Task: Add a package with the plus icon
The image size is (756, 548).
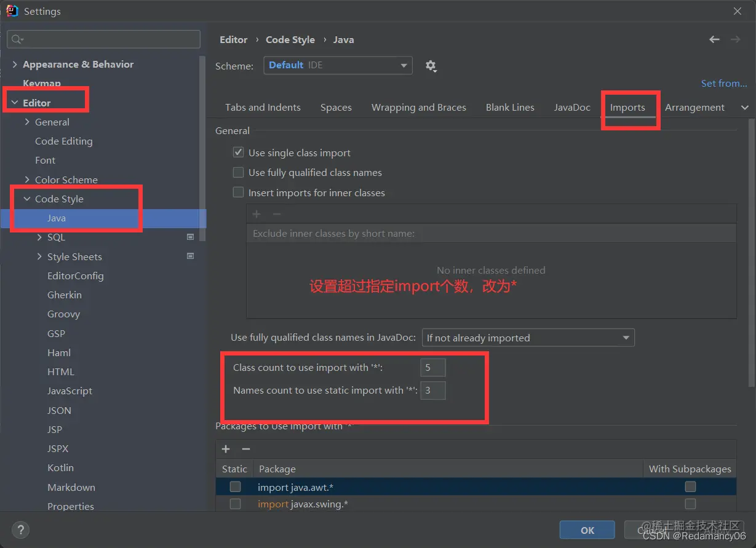Action: point(226,449)
